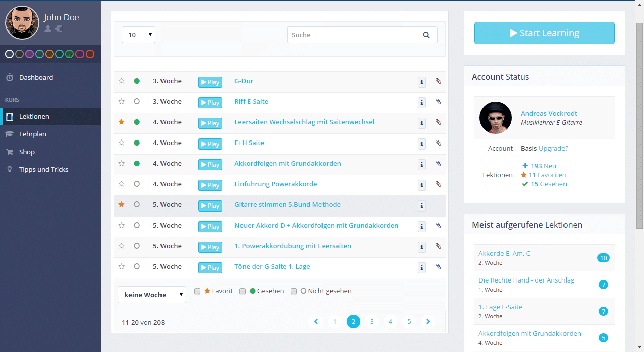Open Die Rechte Hand - der Anschlag
644x352 pixels.
pos(526,280)
